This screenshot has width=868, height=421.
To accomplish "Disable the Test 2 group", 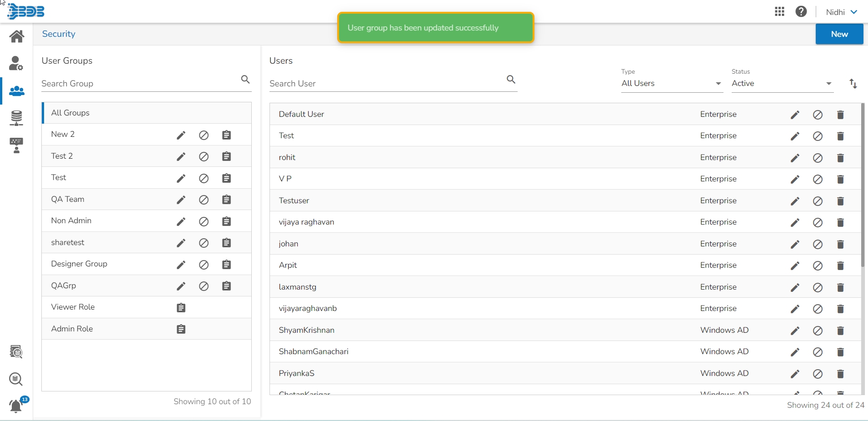I will [x=204, y=156].
